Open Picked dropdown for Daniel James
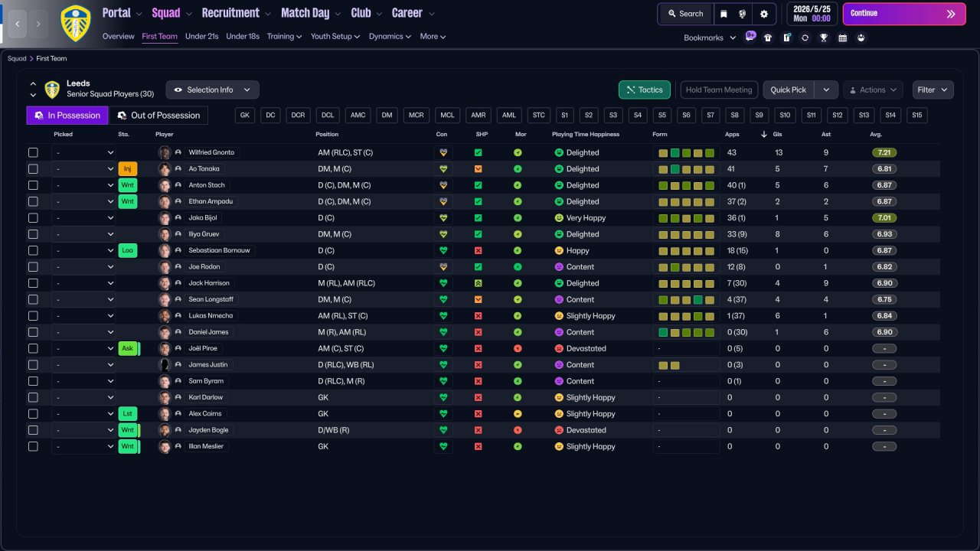This screenshot has height=551, width=980. click(83, 332)
